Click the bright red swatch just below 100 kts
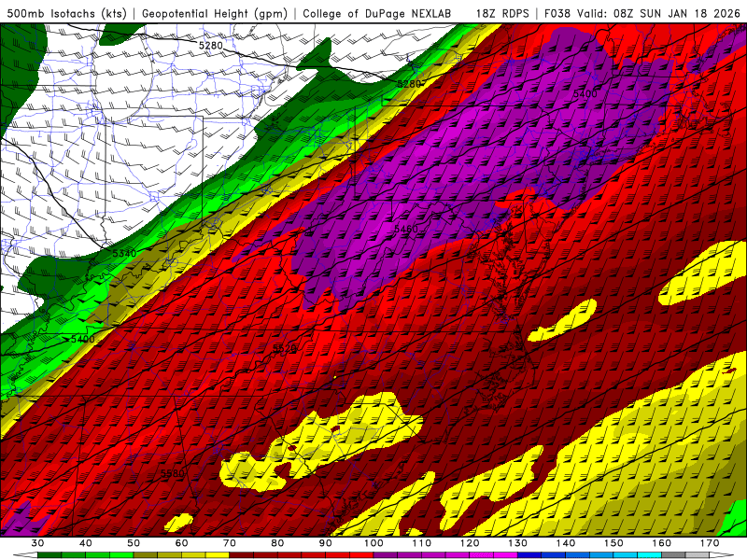This screenshot has width=747, height=560. (361, 555)
